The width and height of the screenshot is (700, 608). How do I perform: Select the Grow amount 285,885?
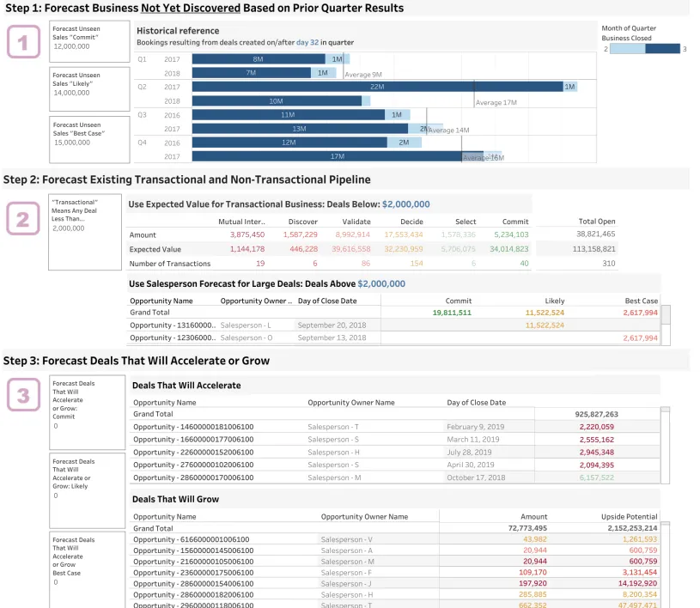tap(533, 594)
